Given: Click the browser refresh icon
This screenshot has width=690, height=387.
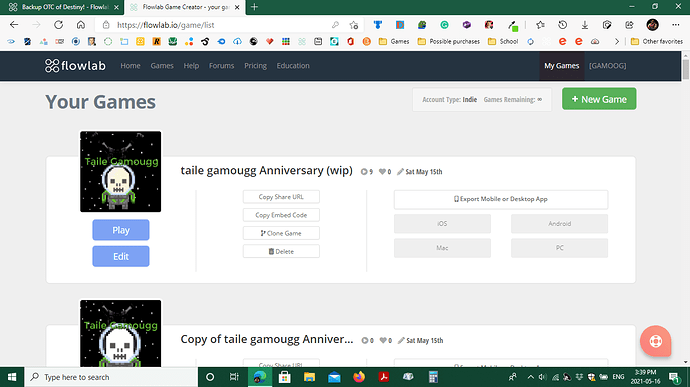Looking at the screenshot, I should (59, 25).
